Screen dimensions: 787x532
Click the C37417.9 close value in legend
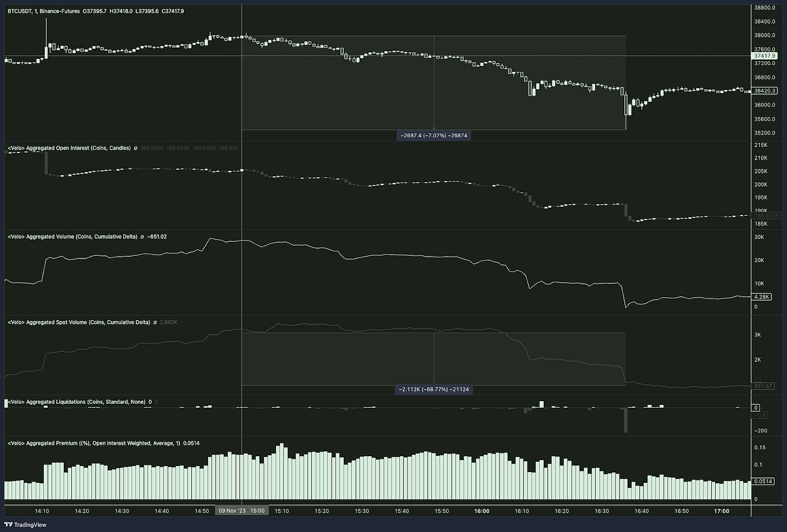[172, 11]
